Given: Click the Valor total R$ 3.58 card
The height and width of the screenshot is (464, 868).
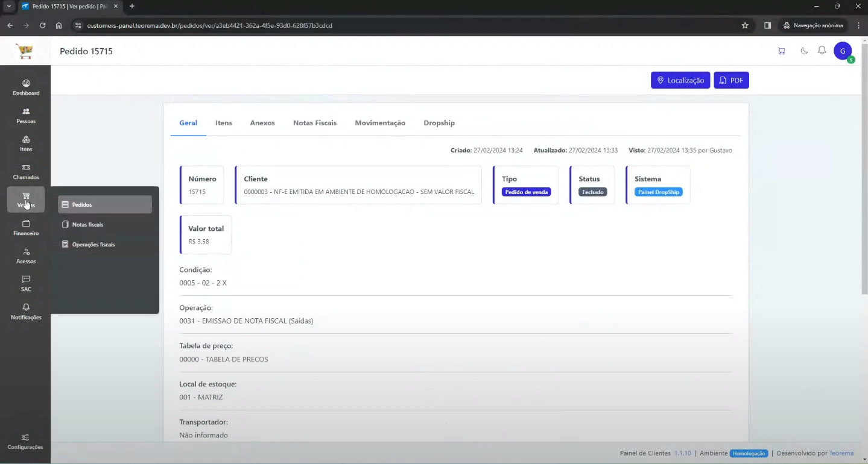Looking at the screenshot, I should [x=206, y=234].
